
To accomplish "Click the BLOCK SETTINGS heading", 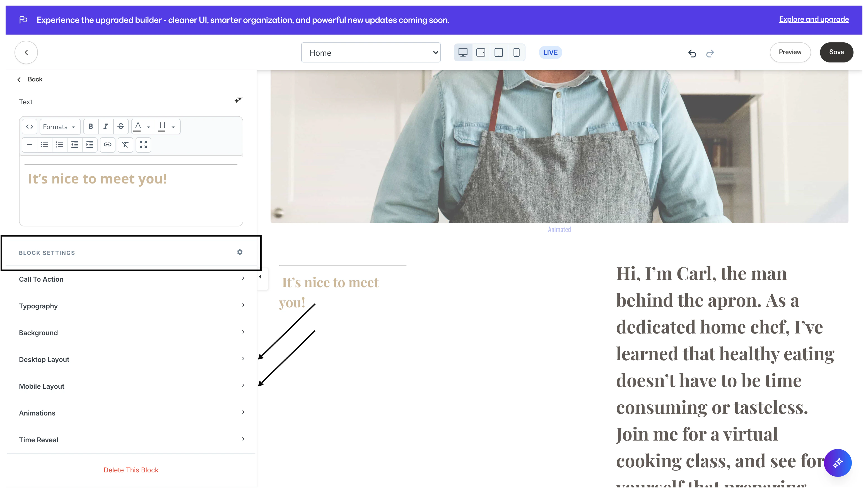I will (47, 253).
